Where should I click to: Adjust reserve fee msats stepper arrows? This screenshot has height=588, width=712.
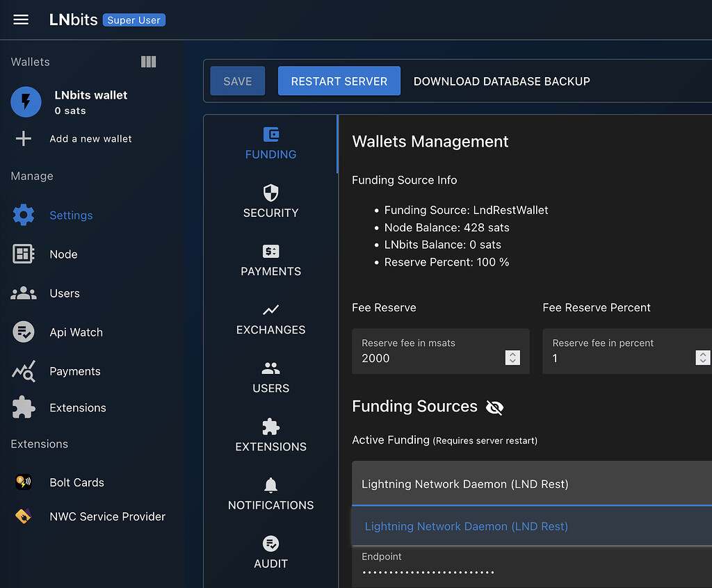point(512,358)
